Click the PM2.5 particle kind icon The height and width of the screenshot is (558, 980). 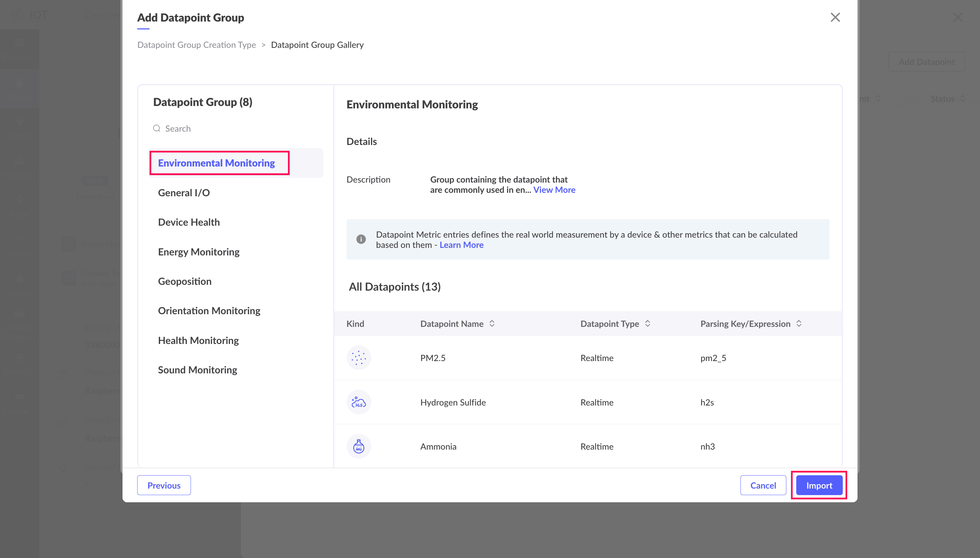(359, 358)
